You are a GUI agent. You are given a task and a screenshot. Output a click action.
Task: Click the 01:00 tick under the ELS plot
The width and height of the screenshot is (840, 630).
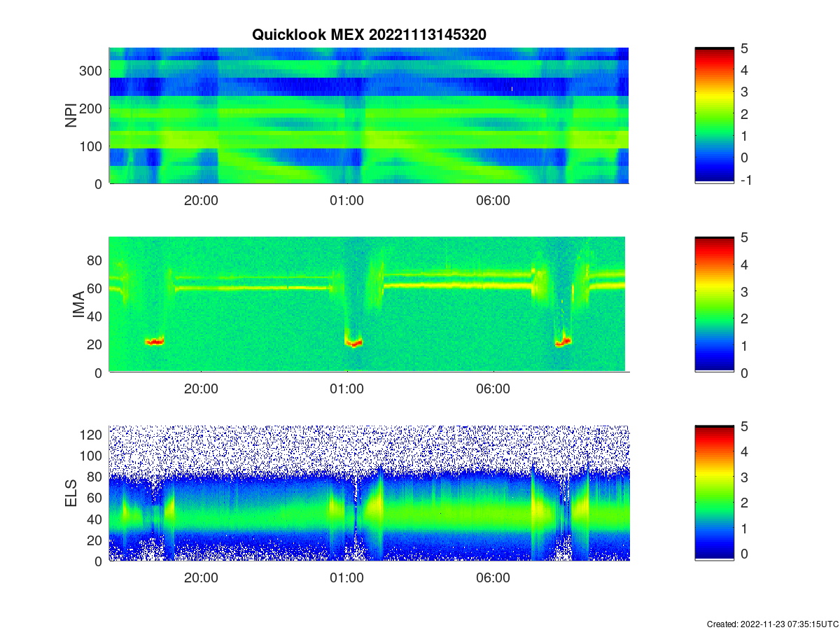(x=347, y=578)
